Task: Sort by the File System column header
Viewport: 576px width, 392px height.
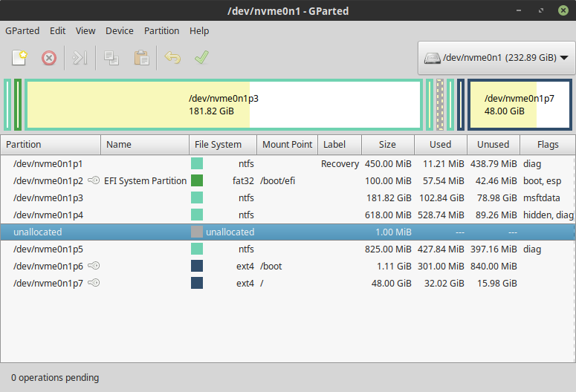Action: 223,145
